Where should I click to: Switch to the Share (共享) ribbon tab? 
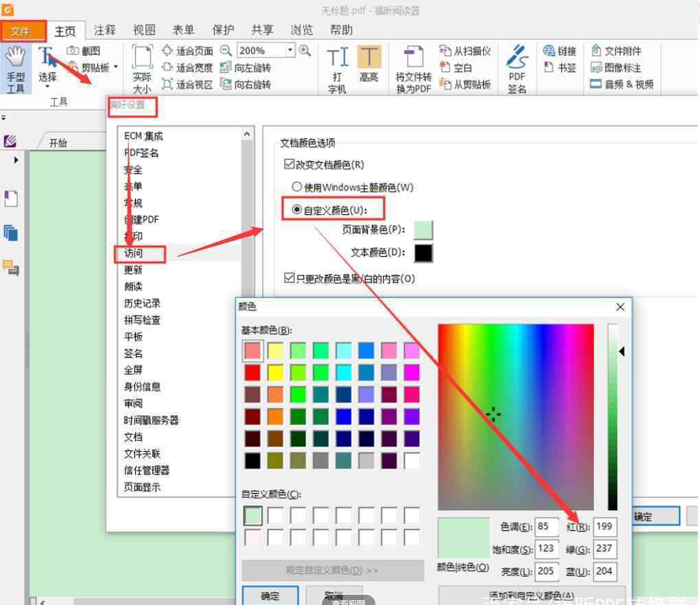[262, 30]
